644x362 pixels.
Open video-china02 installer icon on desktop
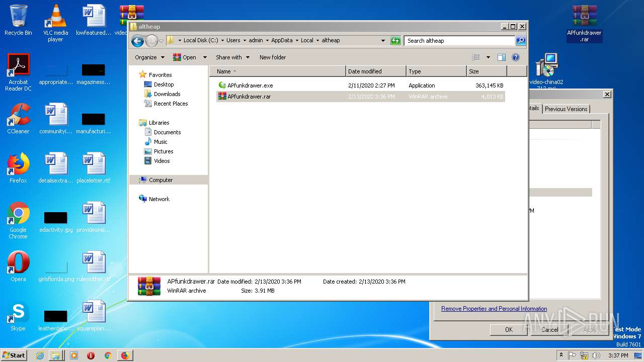tap(546, 70)
